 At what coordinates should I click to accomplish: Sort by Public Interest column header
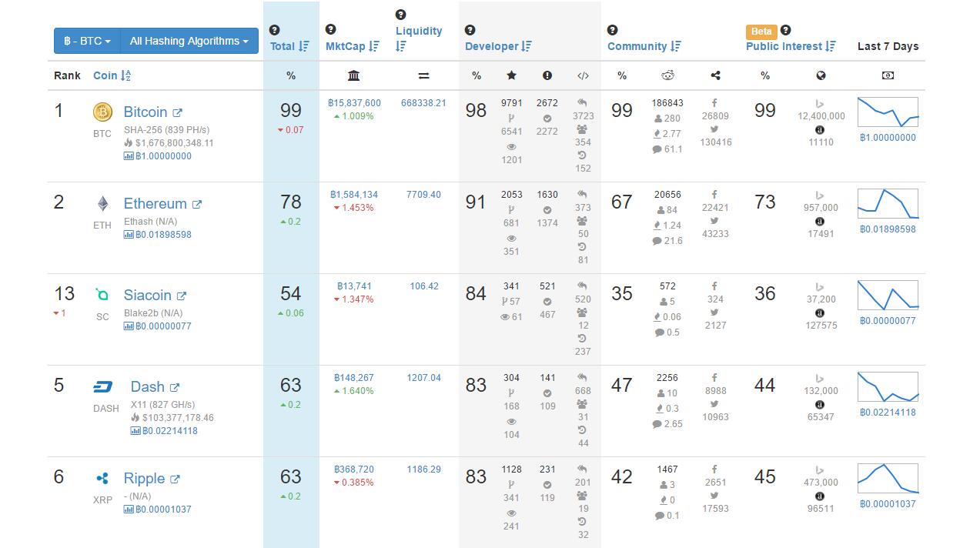(x=791, y=46)
